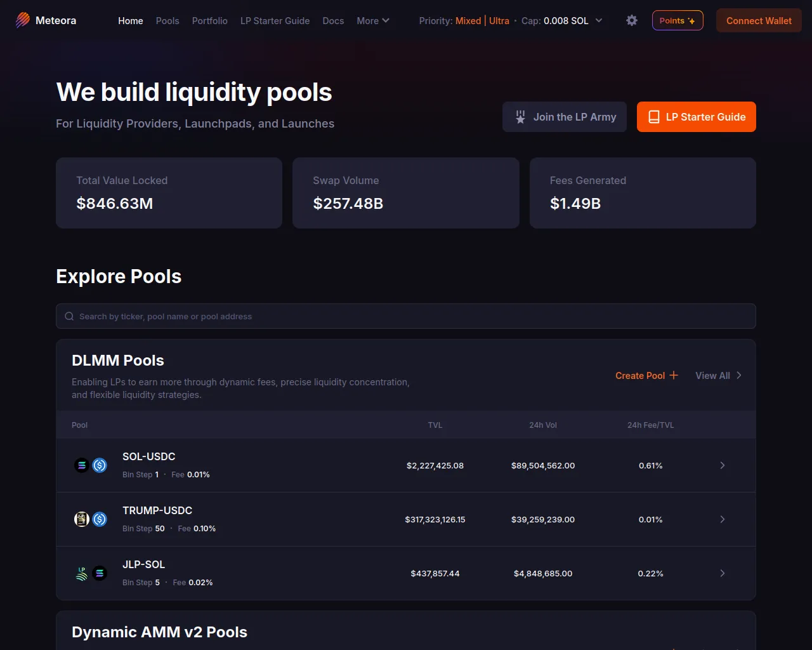The image size is (812, 650).
Task: Click the medal icon on Join LP Army
Action: click(x=520, y=117)
